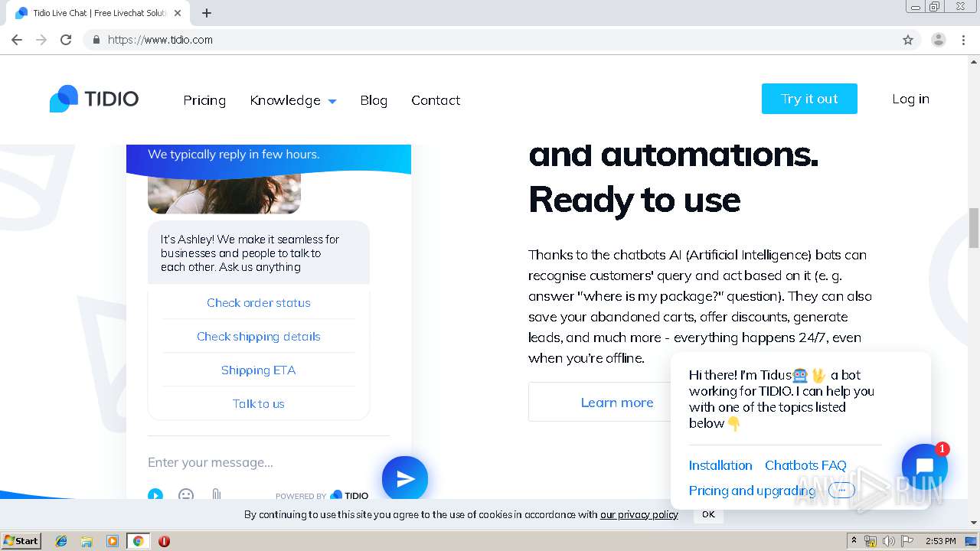Open the Windows Start menu
Image resolution: width=980 pixels, height=551 pixels.
[x=21, y=541]
